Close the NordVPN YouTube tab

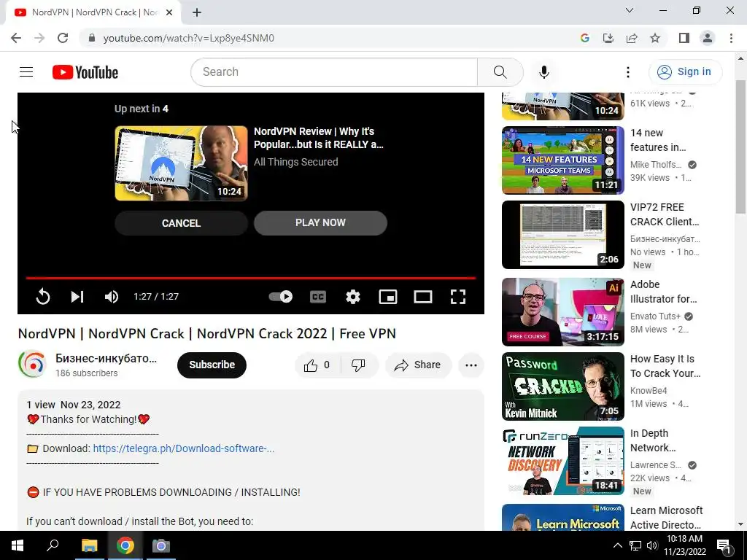pyautogui.click(x=169, y=12)
